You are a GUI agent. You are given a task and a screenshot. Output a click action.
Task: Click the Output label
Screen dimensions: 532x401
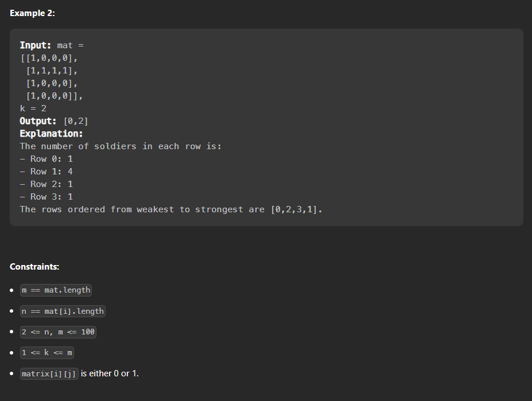(38, 121)
